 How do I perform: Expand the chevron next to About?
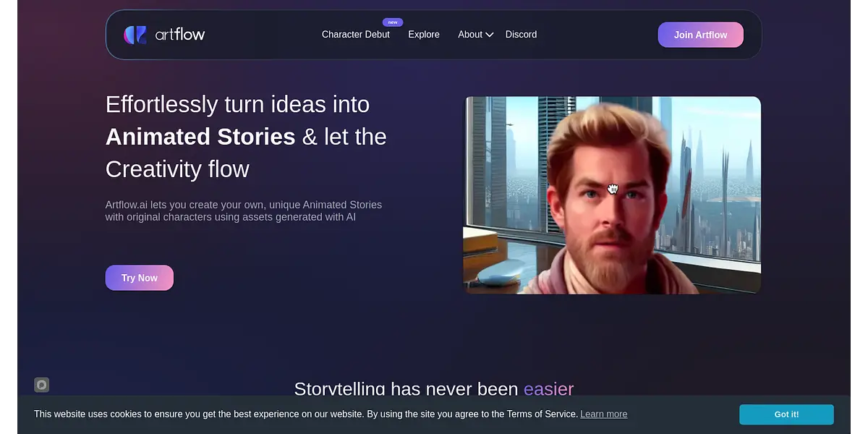(490, 35)
